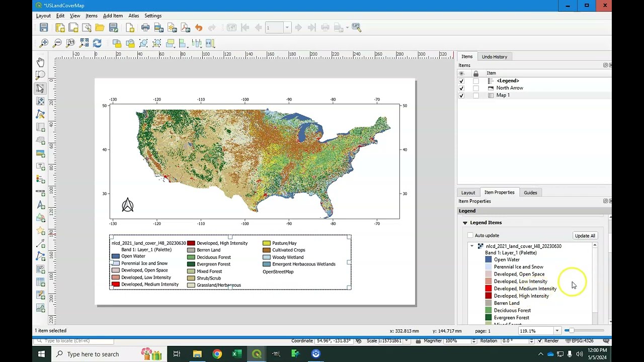Zoom to 100 percent icon

[x=70, y=43]
